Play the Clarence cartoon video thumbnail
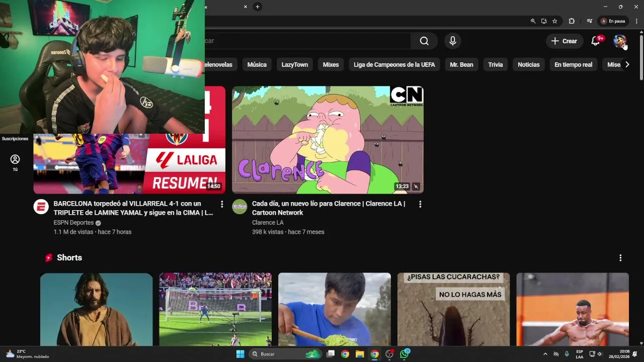 328,140
